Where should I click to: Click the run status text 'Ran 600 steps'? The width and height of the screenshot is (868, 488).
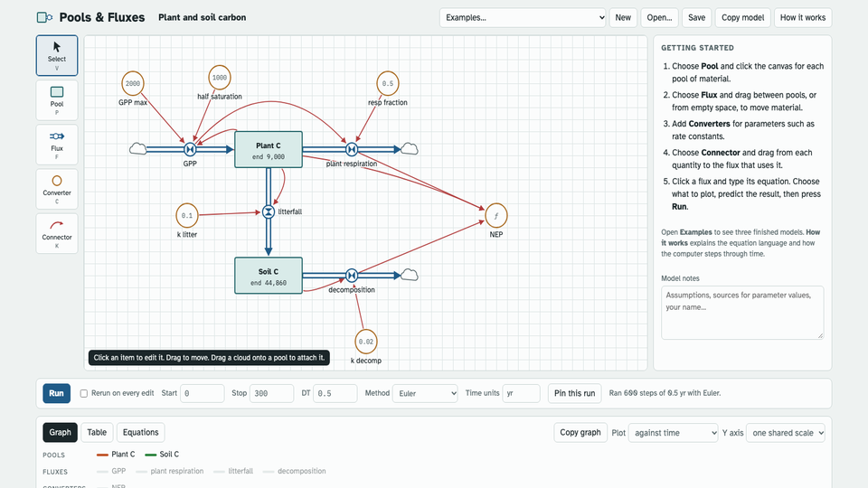(x=665, y=393)
